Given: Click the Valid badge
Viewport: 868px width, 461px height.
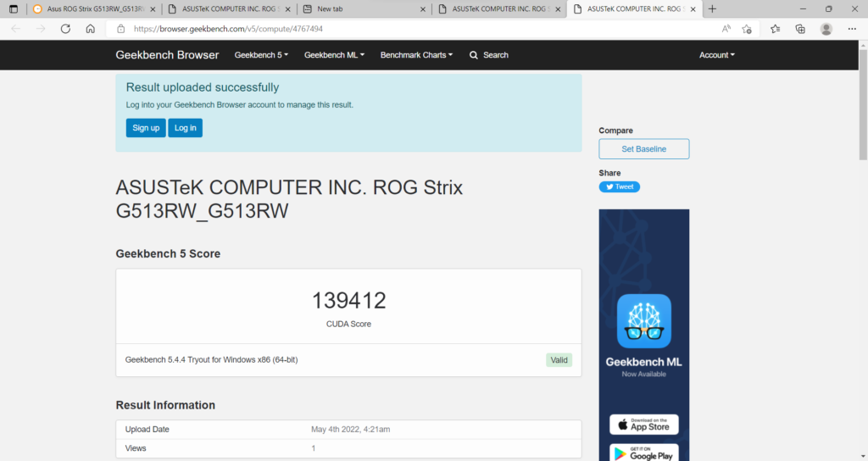Looking at the screenshot, I should [x=559, y=359].
